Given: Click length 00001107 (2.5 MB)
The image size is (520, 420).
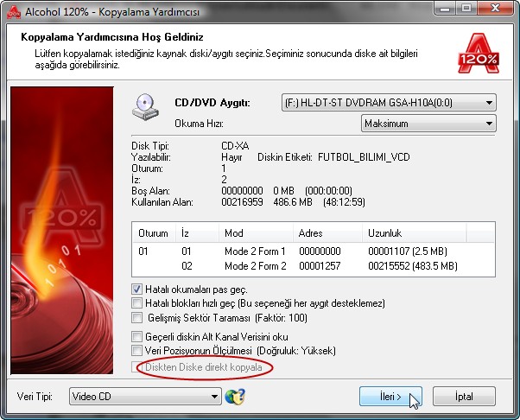Looking at the screenshot, I should (408, 251).
